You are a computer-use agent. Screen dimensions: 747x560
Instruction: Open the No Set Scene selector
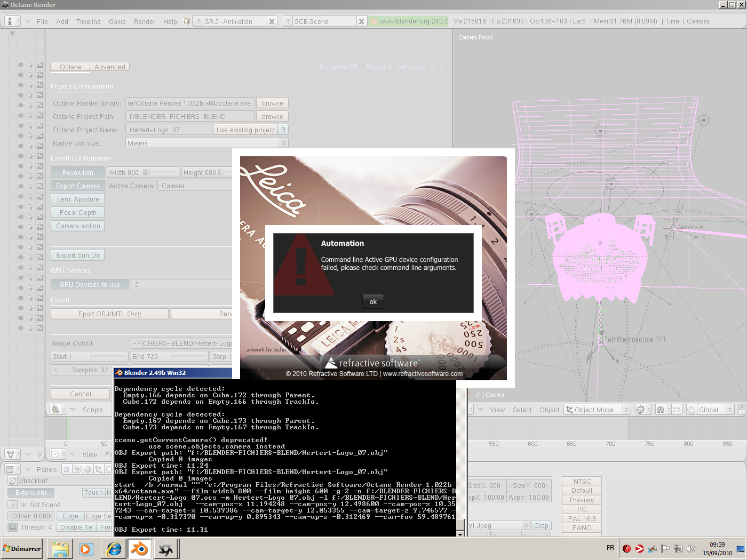click(x=13, y=505)
